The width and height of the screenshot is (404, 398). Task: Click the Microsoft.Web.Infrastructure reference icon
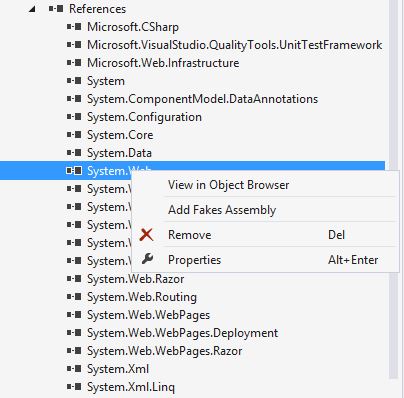[74, 63]
